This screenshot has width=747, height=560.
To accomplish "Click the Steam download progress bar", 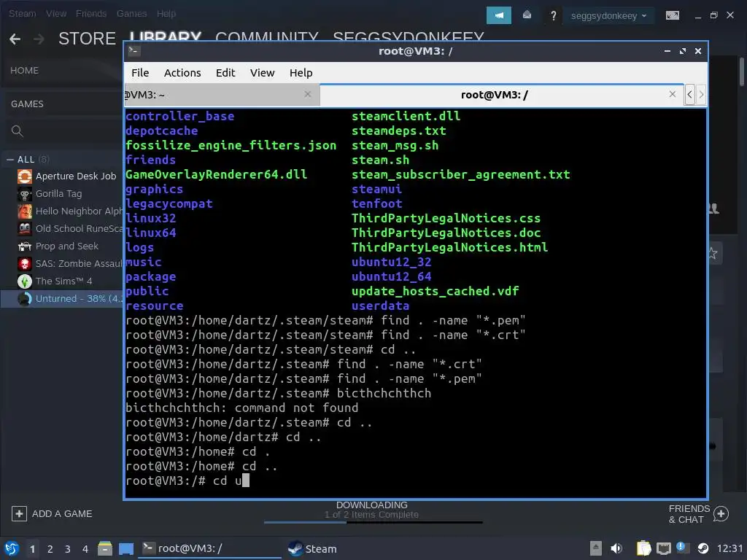I will (373, 522).
